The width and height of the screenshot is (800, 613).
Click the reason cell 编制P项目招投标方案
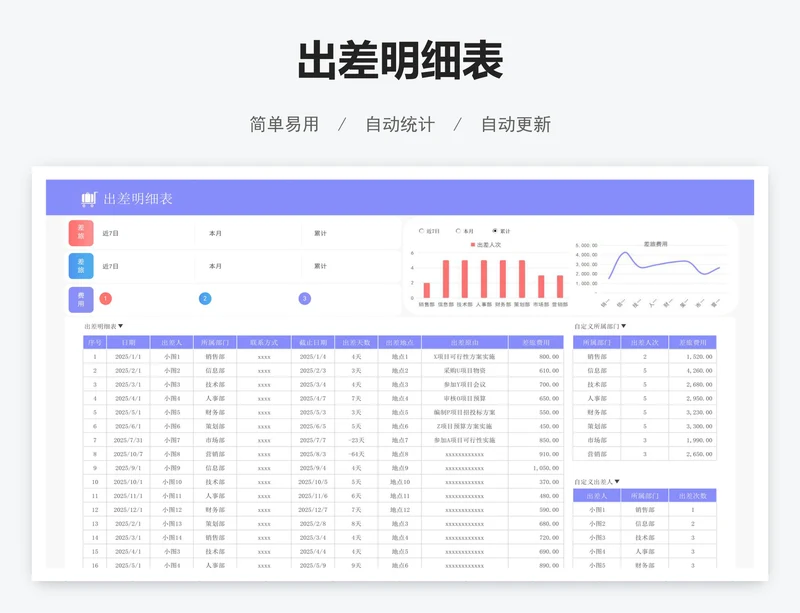coord(465,412)
